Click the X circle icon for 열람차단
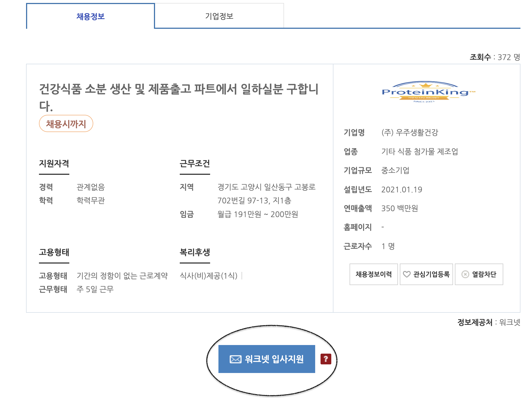 (x=465, y=274)
